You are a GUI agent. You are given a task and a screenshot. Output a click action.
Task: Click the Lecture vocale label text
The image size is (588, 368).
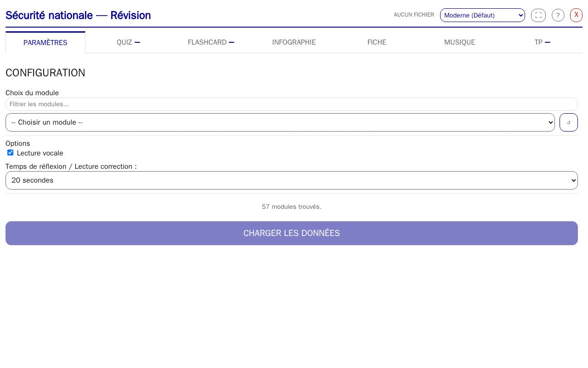pyautogui.click(x=40, y=153)
